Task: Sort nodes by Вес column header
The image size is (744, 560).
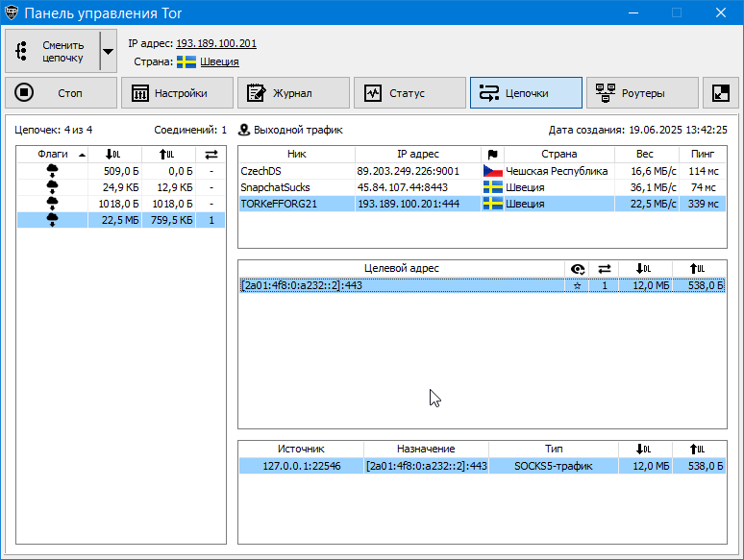Action: click(646, 154)
